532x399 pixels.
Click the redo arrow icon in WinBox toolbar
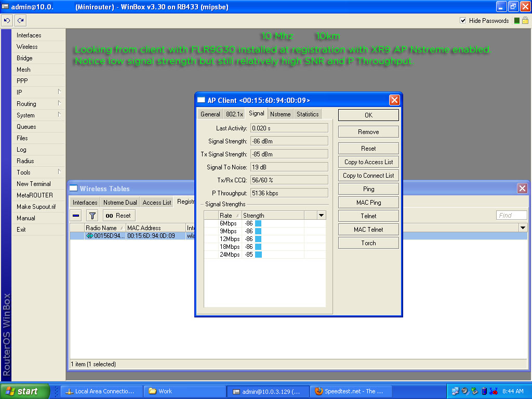tap(21, 20)
